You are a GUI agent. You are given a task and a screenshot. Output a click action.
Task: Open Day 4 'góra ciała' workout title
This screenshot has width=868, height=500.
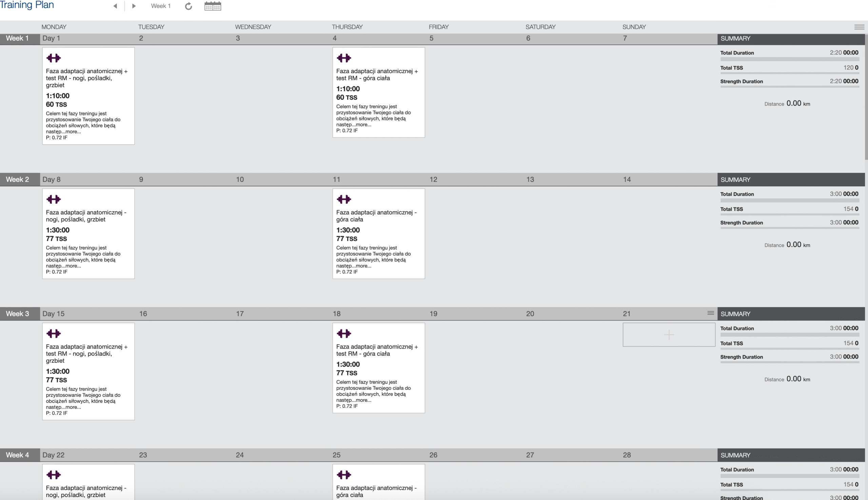377,75
